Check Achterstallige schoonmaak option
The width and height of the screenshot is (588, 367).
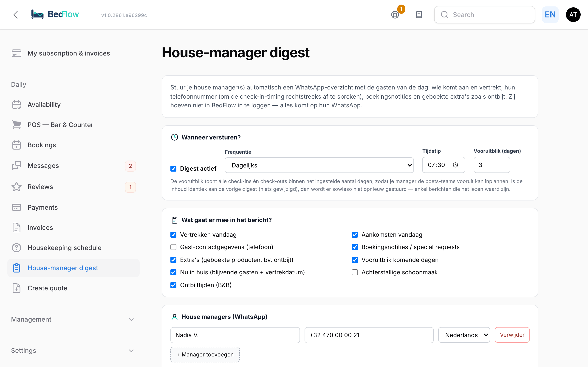pos(355,272)
